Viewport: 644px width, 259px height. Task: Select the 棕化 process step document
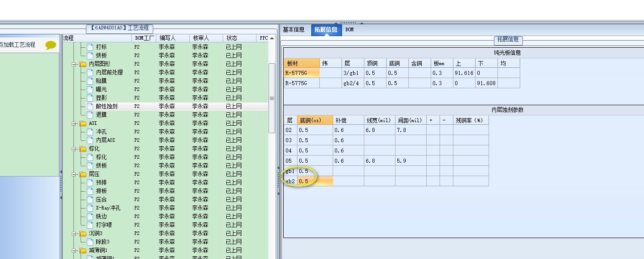(x=101, y=157)
